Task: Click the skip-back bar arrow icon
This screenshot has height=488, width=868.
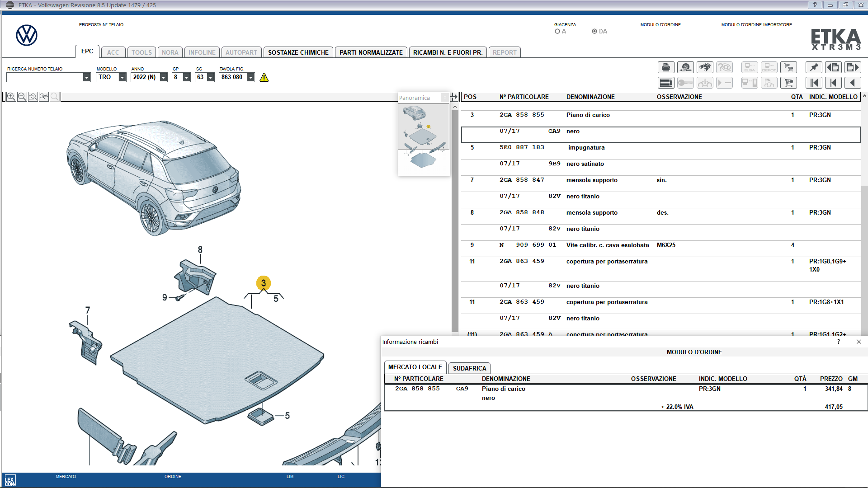Action: [x=833, y=83]
